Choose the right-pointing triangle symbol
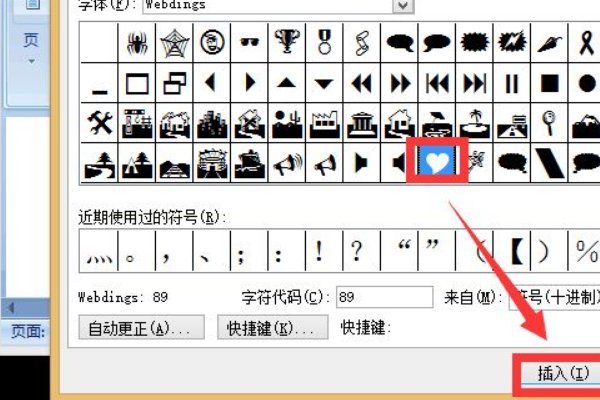Image resolution: width=600 pixels, height=400 pixels. 249,83
